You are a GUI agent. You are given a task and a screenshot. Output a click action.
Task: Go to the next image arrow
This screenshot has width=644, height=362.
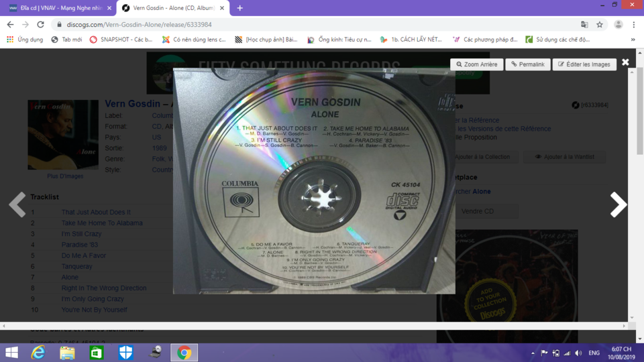[618, 204]
